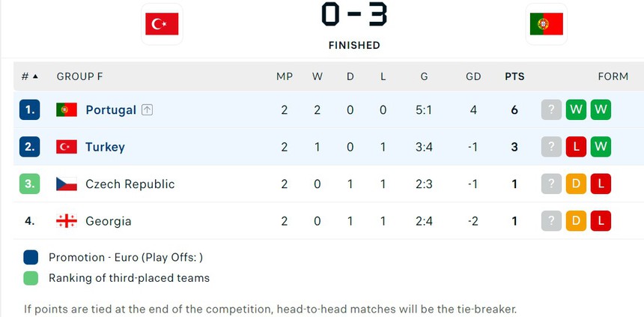Screen dimensions: 644x317
Task: Click the 0 - 3 final score
Action: [354, 15]
